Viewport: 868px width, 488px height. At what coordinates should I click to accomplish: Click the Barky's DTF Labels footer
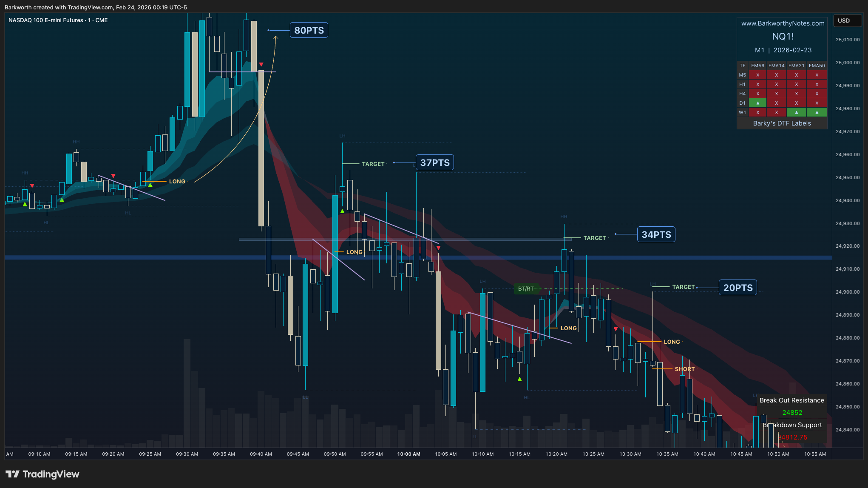pyautogui.click(x=782, y=123)
